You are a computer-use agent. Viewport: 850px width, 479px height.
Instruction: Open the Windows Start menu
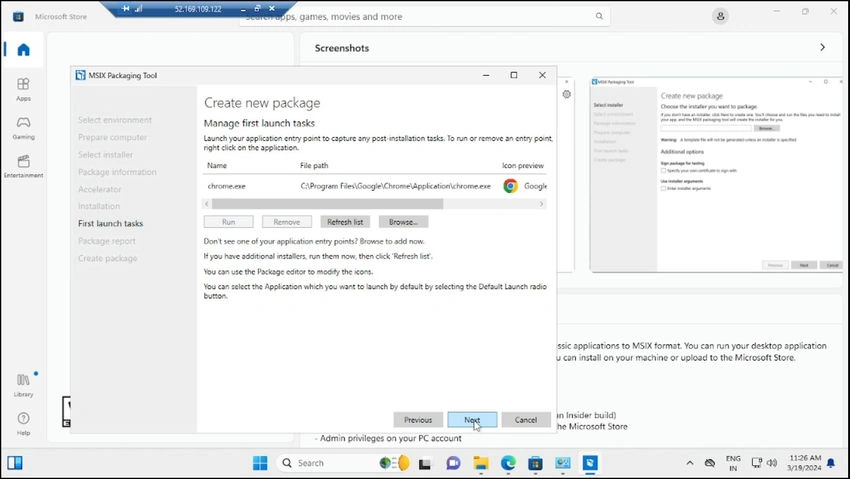[x=260, y=463]
